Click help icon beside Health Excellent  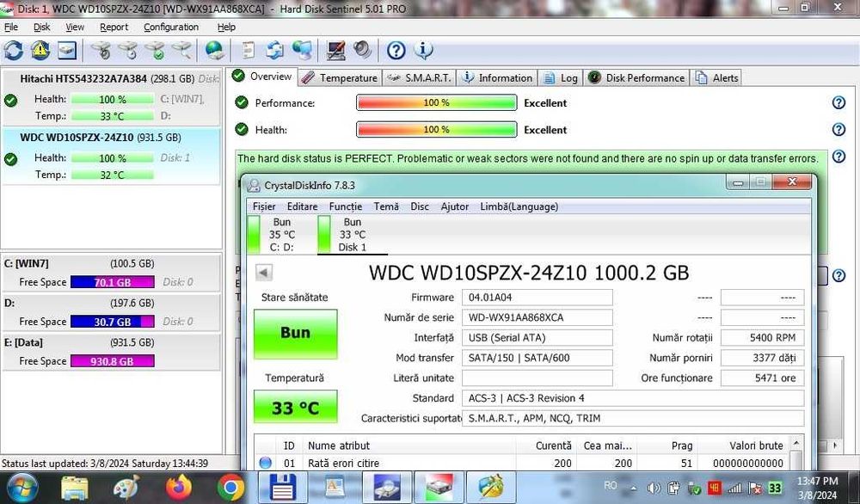point(838,129)
